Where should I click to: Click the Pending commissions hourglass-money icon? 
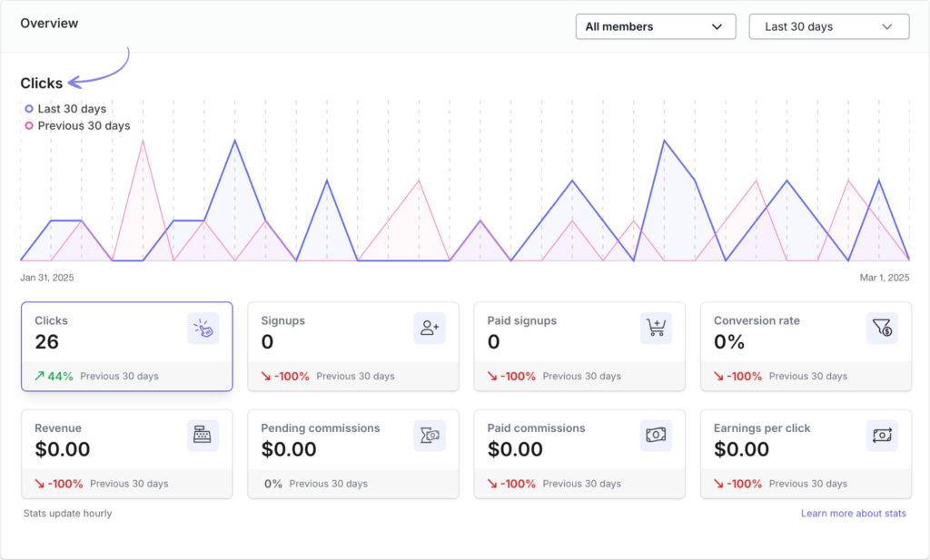click(x=430, y=436)
